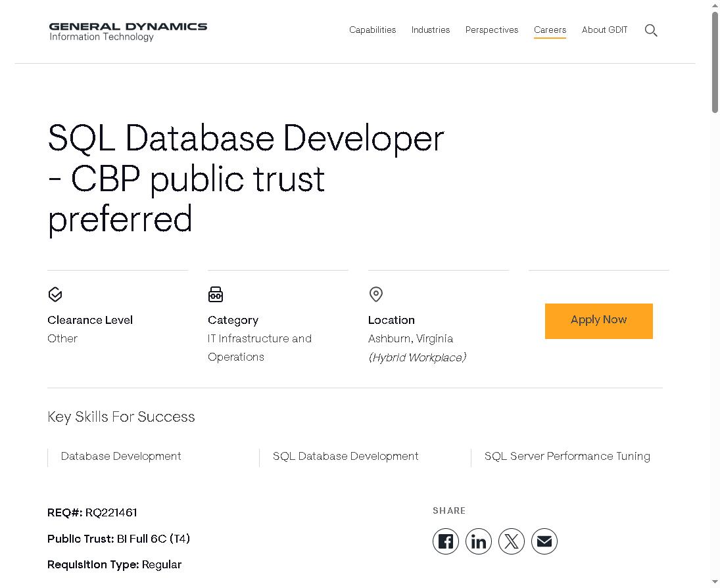Open the Perspectives menu
This screenshot has height=588, width=720.
pos(492,30)
